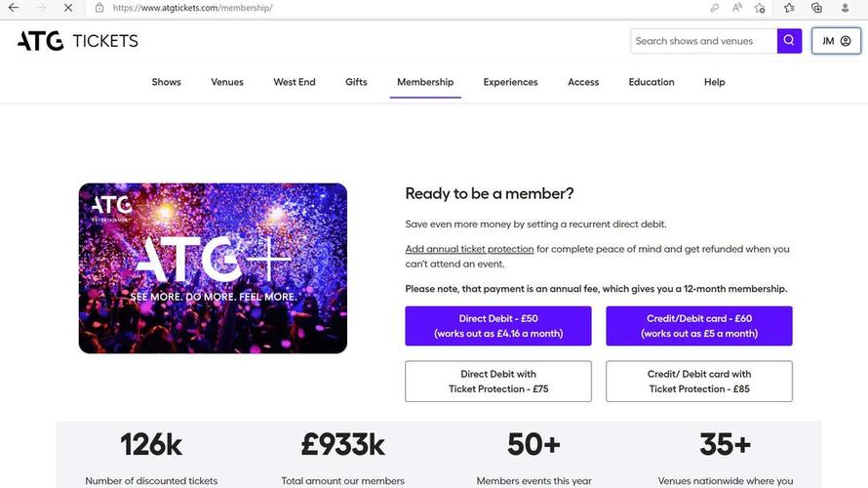Viewport: 868px width, 488px height.
Task: Open the Favorites list icon
Action: [x=789, y=8]
